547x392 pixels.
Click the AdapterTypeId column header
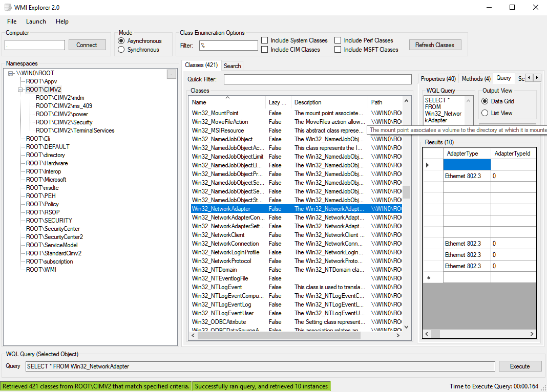pos(513,154)
